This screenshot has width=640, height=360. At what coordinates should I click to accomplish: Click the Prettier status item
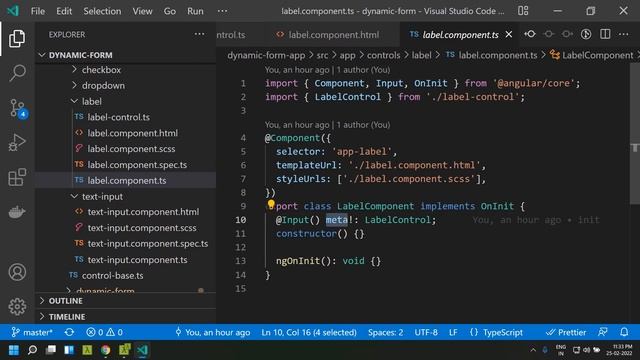[x=566, y=332]
